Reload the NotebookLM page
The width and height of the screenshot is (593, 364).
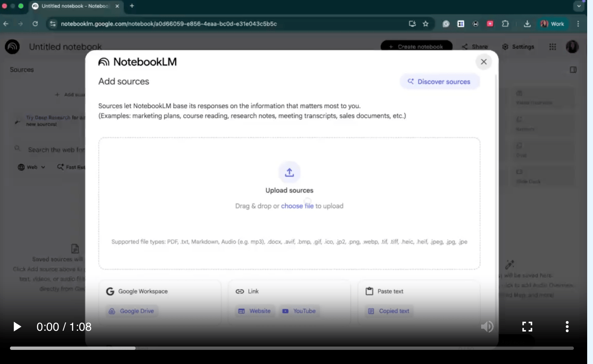[x=35, y=24]
